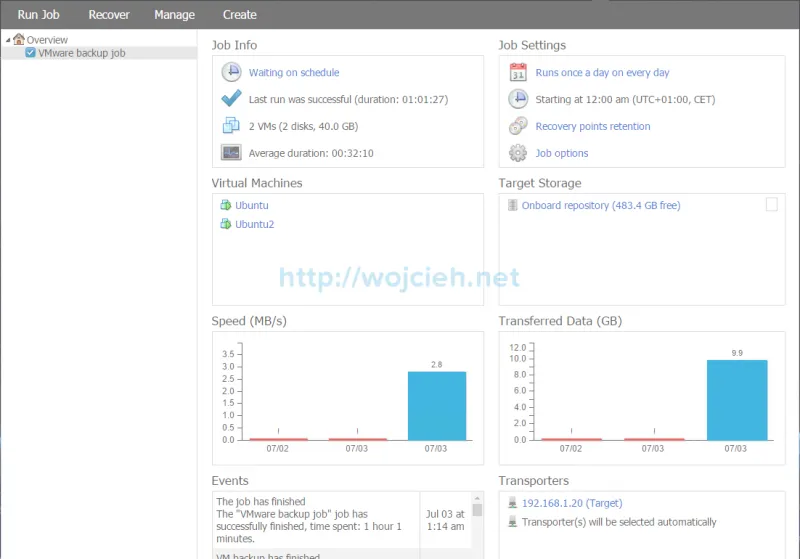This screenshot has width=800, height=559.
Task: Click the checkmark icon for last run status
Action: click(231, 99)
